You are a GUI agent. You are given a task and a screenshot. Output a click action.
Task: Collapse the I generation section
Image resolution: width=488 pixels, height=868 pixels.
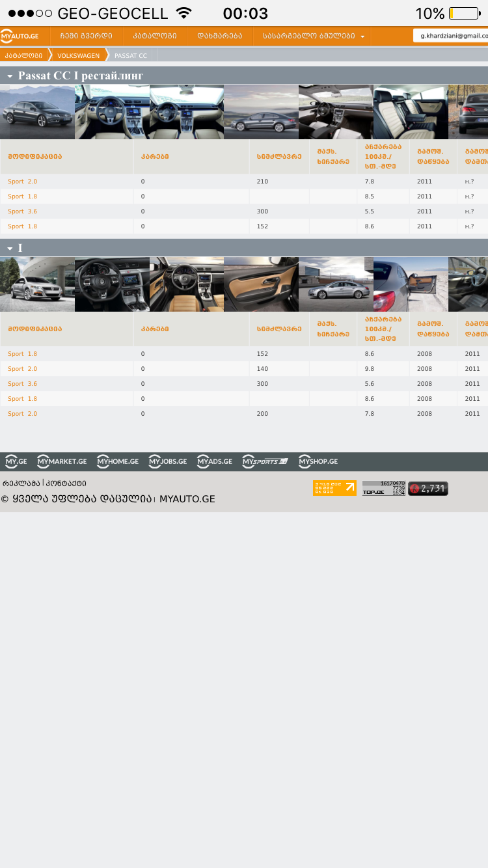tap(10, 249)
